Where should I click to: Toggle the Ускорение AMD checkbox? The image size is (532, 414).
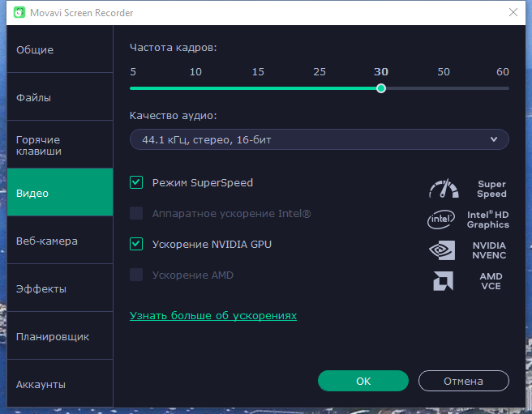point(136,275)
